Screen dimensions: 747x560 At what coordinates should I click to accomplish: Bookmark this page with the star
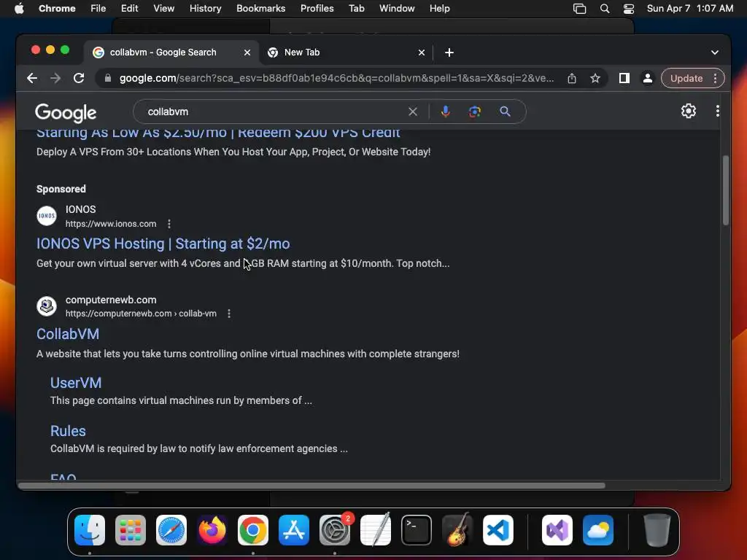595,78
